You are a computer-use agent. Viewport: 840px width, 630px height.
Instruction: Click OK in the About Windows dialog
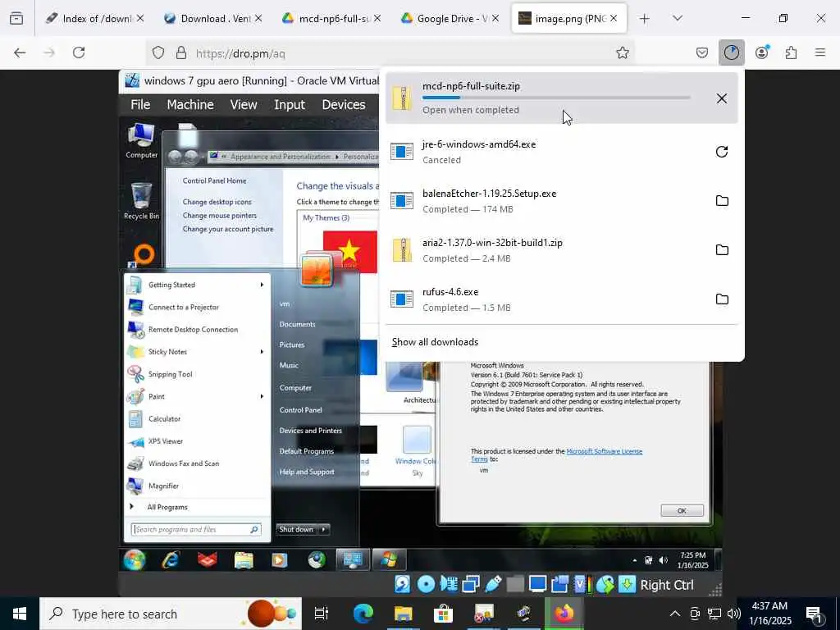pyautogui.click(x=682, y=510)
